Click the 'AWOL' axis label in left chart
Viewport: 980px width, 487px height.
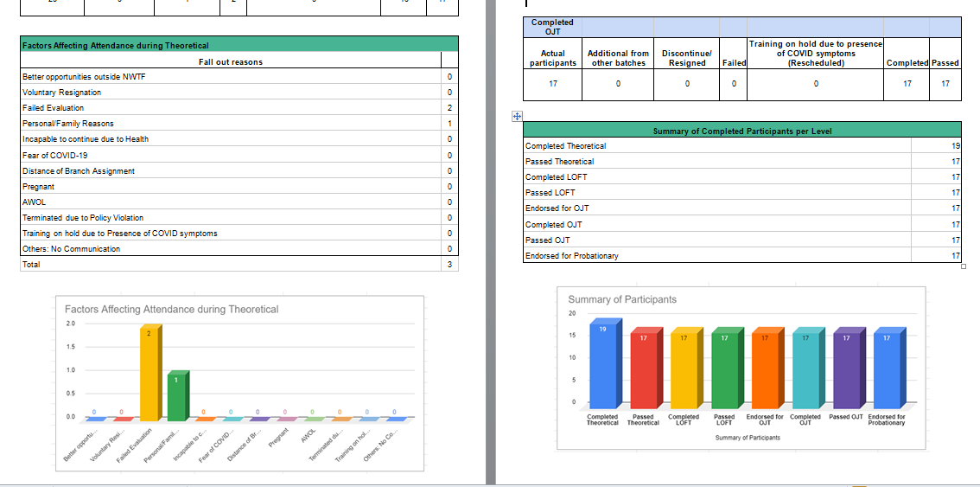pos(307,435)
